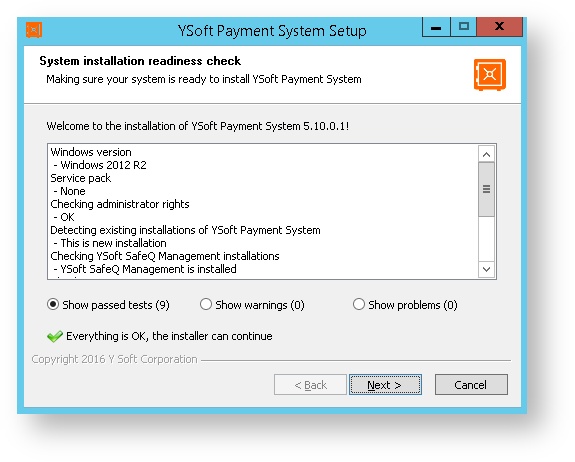
Task: Select Show problems (0) radio button
Action: [359, 304]
